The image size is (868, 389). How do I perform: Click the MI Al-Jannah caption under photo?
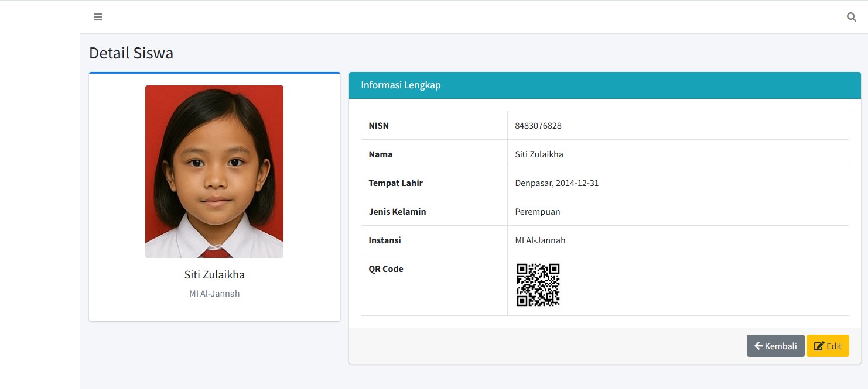tap(214, 294)
